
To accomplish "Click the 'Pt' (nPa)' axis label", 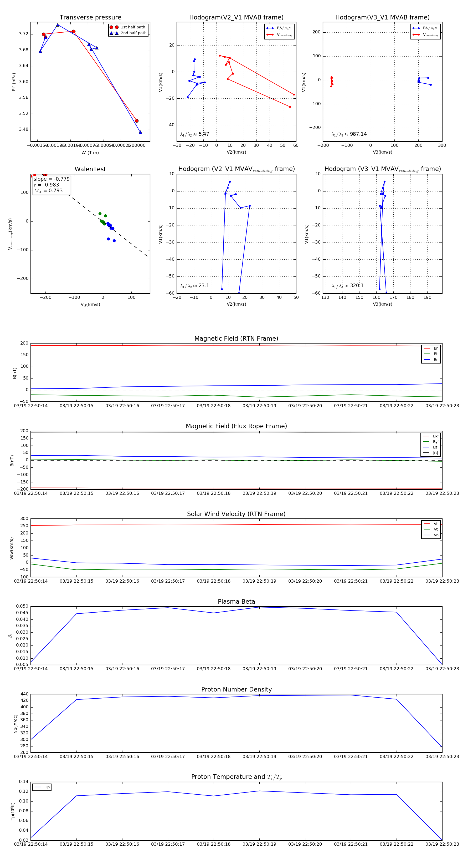I will point(14,82).
